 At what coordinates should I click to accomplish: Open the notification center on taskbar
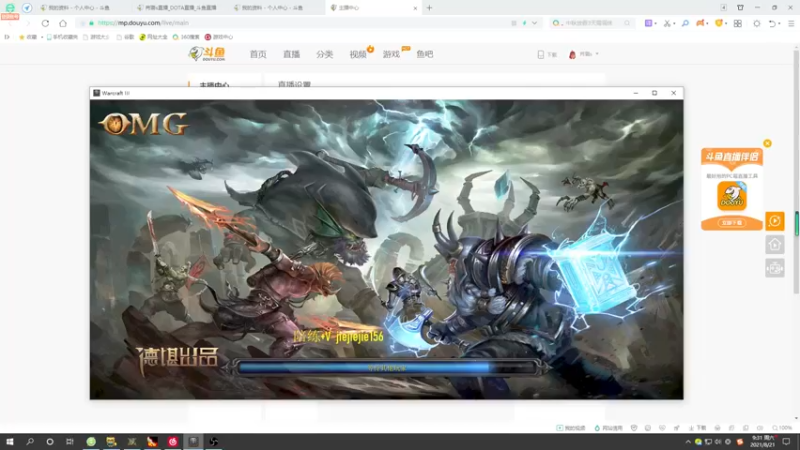click(x=786, y=442)
